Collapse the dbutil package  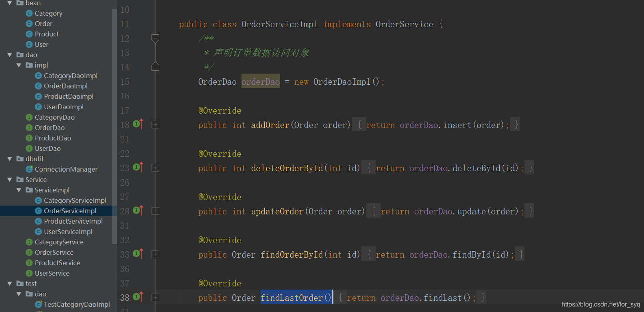coord(10,159)
